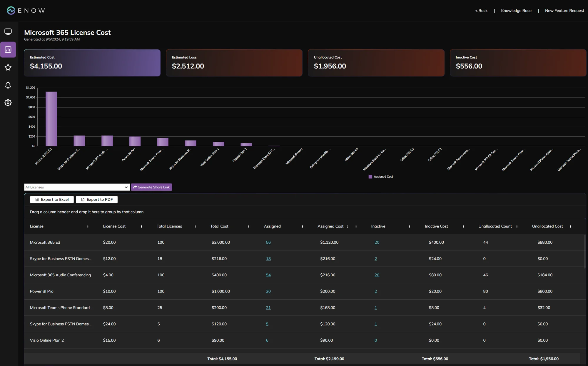Sort by Total Licenses column header
Image resolution: width=588 pixels, height=366 pixels.
169,226
